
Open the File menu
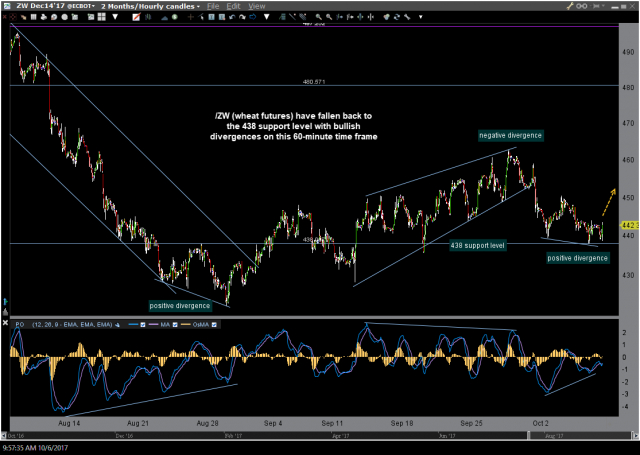click(x=213, y=5)
